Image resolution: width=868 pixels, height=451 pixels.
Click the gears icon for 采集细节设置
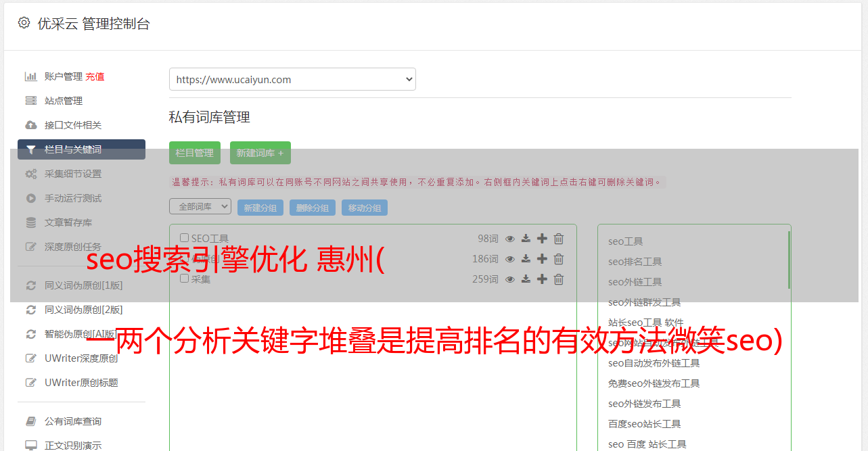30,174
